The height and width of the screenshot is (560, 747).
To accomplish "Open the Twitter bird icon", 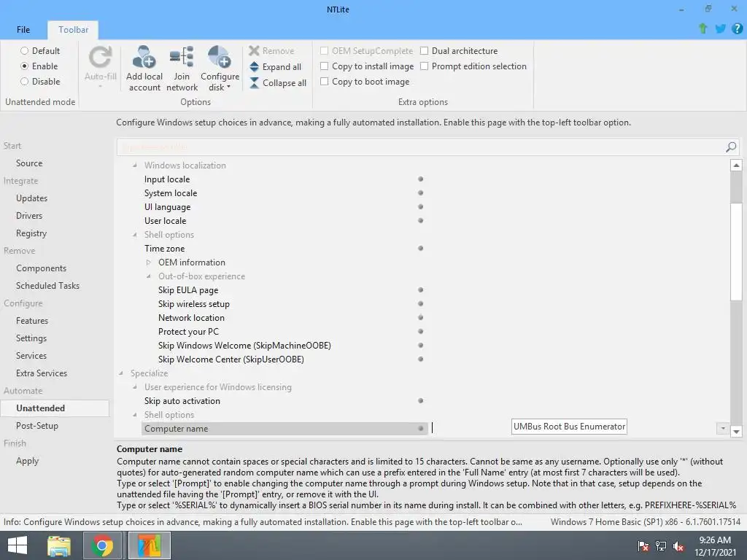I will (720, 28).
